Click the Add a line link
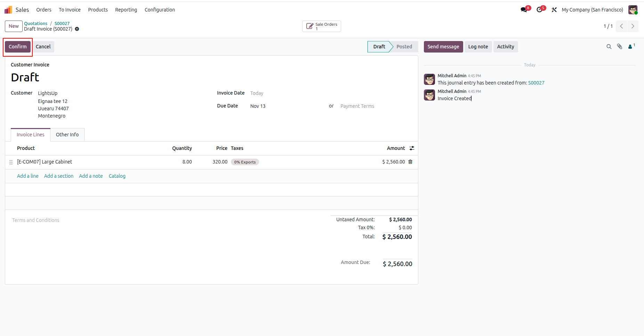644x336 pixels. [28, 176]
